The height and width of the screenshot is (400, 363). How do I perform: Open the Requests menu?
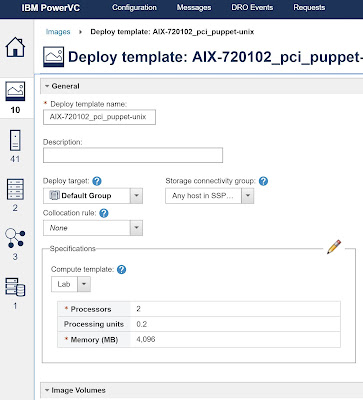tap(309, 8)
